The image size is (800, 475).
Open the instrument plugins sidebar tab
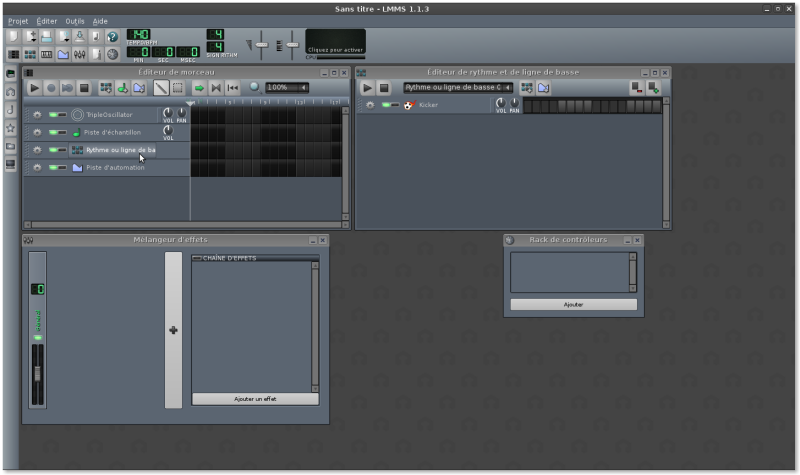[10, 74]
